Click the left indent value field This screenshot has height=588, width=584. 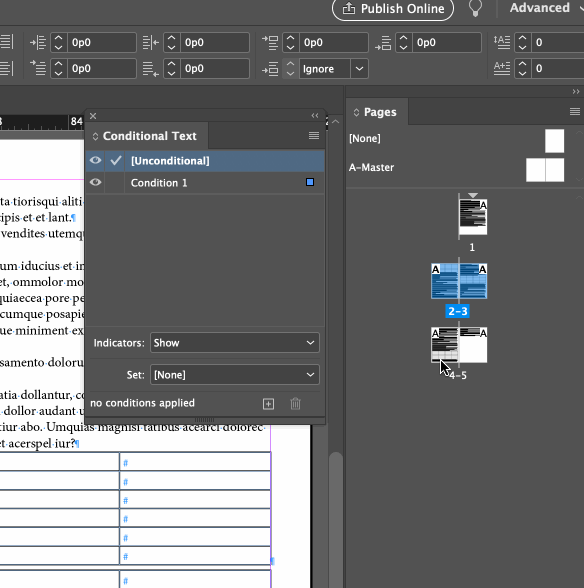click(102, 42)
